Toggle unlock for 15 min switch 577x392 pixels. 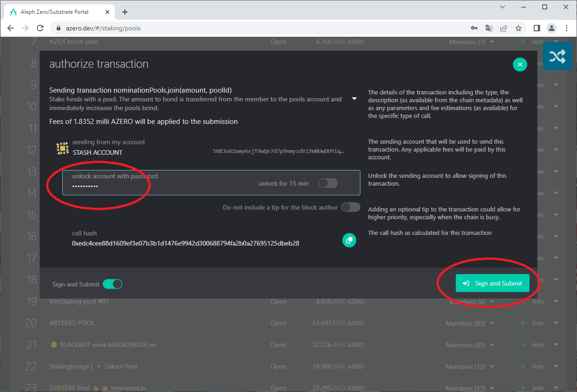328,183
